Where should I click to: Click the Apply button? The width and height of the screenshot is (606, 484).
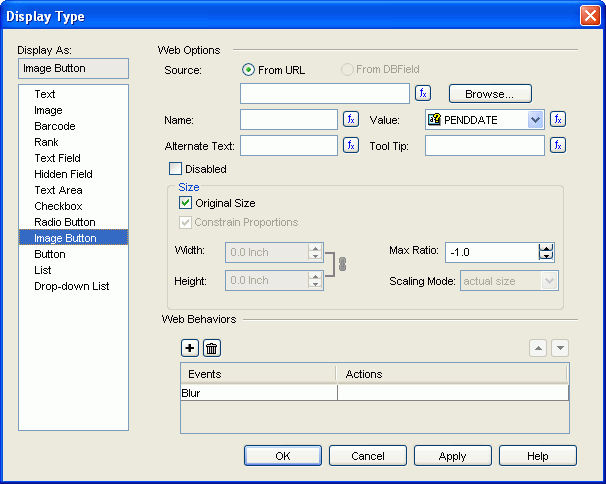[x=453, y=456]
